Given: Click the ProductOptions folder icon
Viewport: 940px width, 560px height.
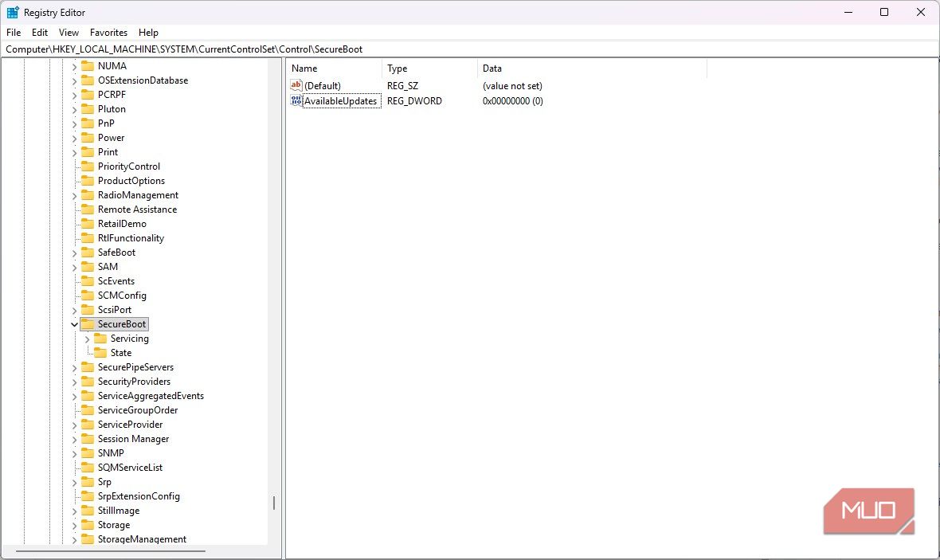Looking at the screenshot, I should 88,181.
